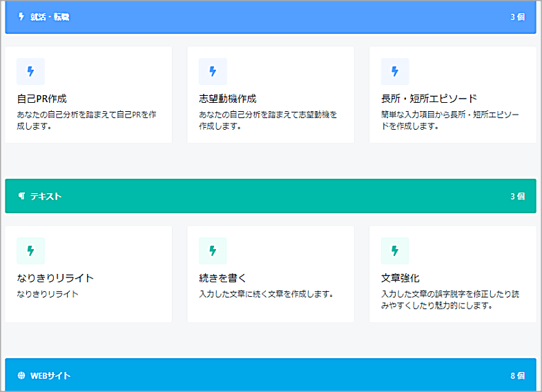This screenshot has width=542, height=392.
Task: Select the テキスト category header label
Action: (x=46, y=196)
